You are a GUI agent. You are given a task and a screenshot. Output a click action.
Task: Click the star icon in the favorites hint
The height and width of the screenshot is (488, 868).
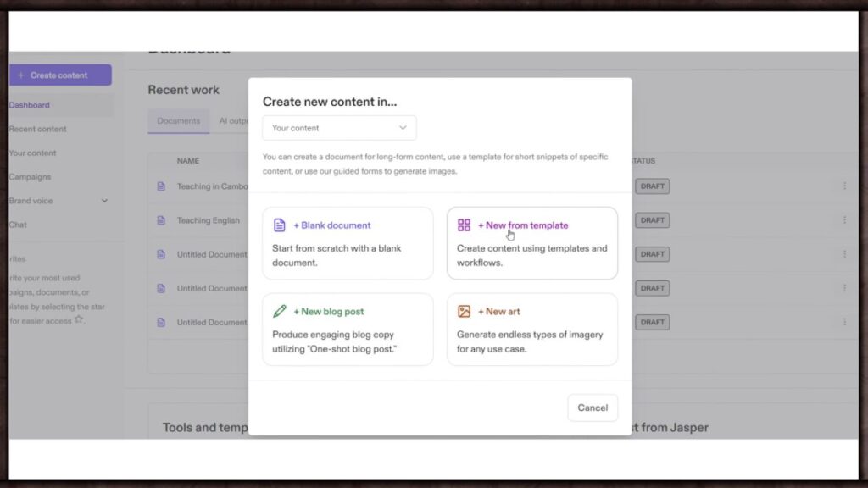click(x=79, y=319)
